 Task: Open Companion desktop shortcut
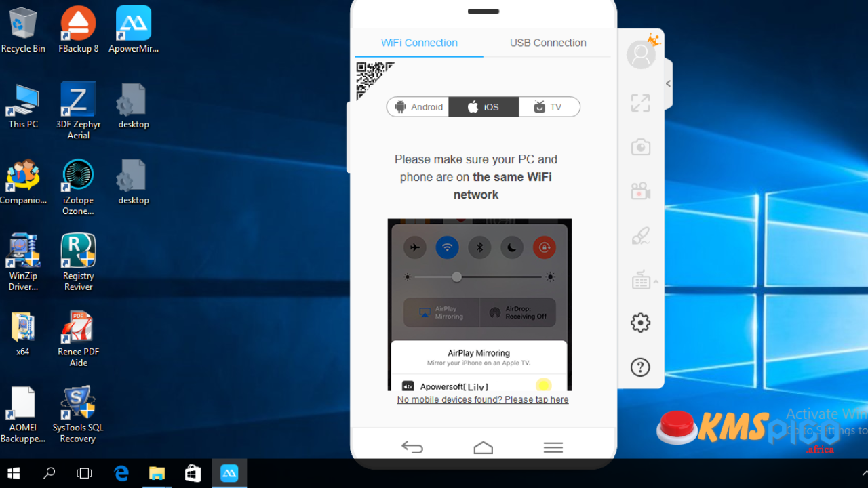tap(23, 182)
